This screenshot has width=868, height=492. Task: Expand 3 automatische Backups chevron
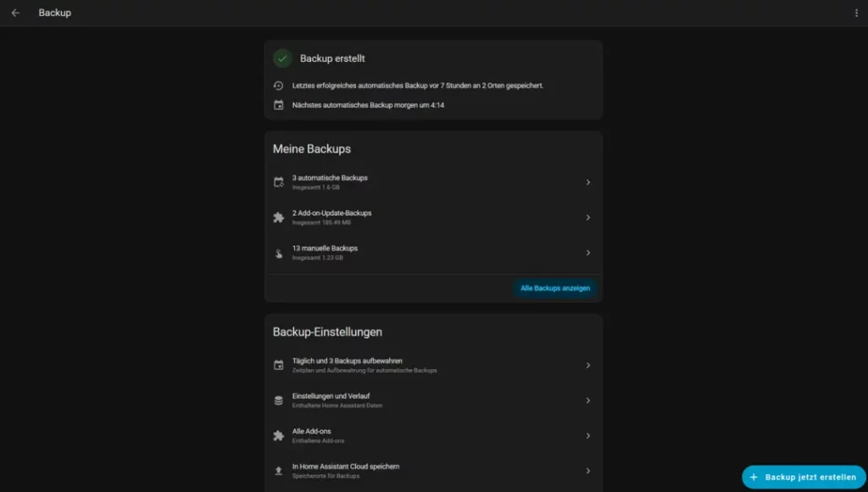[x=588, y=182]
